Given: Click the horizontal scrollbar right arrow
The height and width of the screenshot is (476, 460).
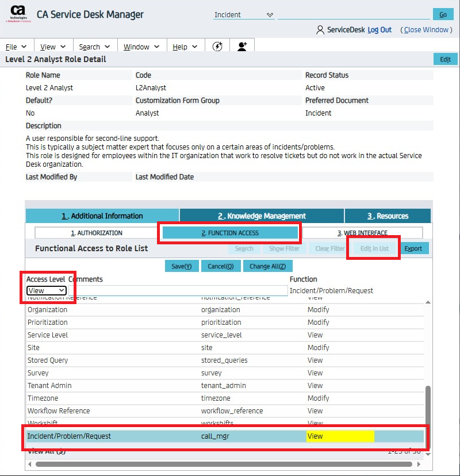Looking at the screenshot, I should click(419, 464).
